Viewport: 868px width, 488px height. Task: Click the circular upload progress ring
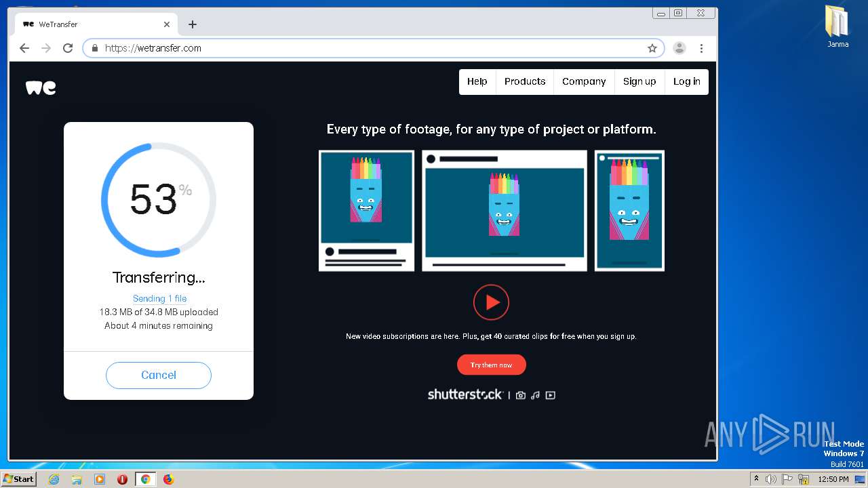159,200
